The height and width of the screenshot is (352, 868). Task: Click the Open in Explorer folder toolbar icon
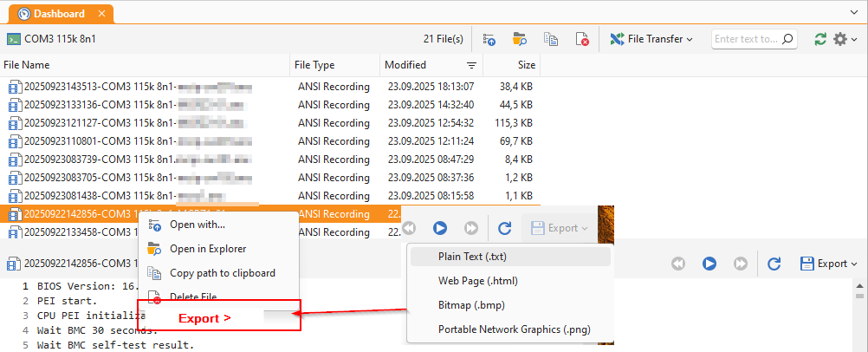pos(520,39)
